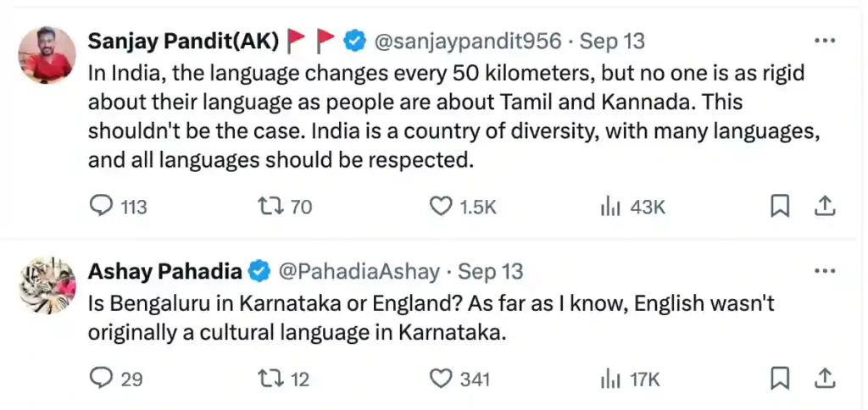This screenshot has width=868, height=410.
Task: Share Ashay Pahadia's tweet
Action: (826, 379)
